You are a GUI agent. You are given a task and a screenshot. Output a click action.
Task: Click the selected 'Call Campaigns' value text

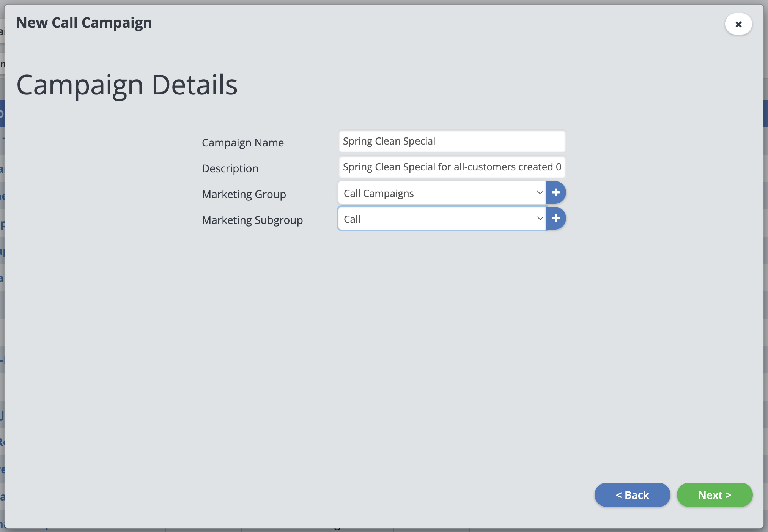[379, 194]
